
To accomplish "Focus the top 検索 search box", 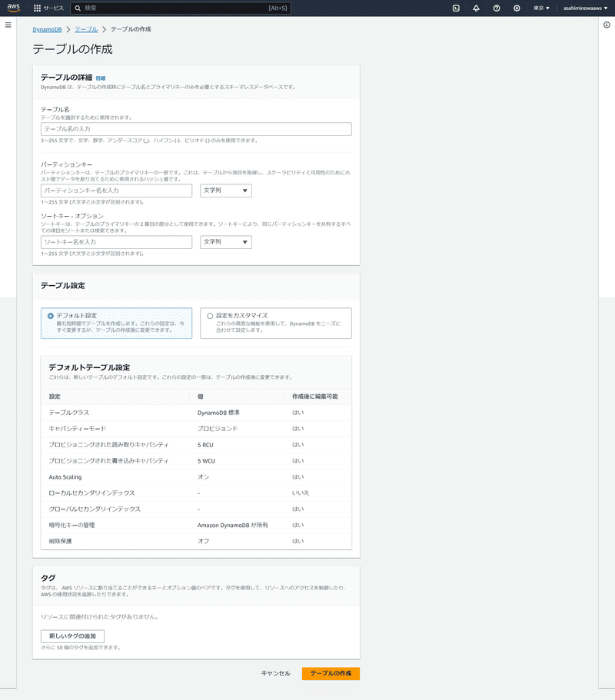I will (181, 8).
